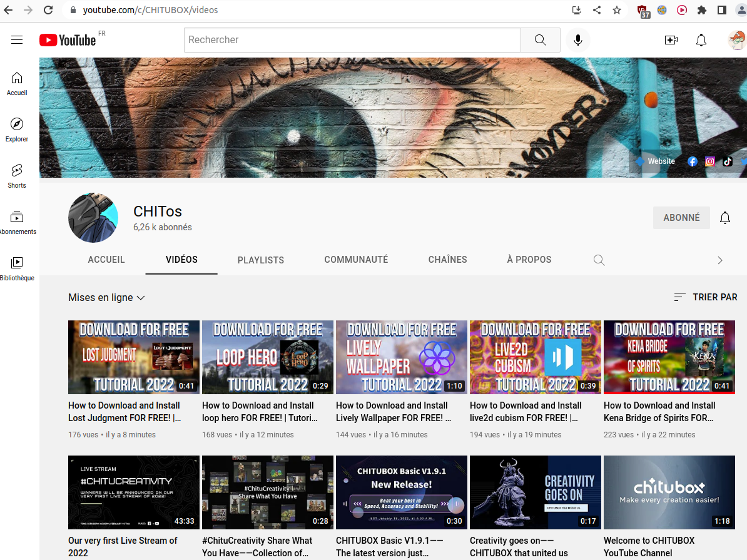Open the CHAÎNES tab

click(447, 260)
